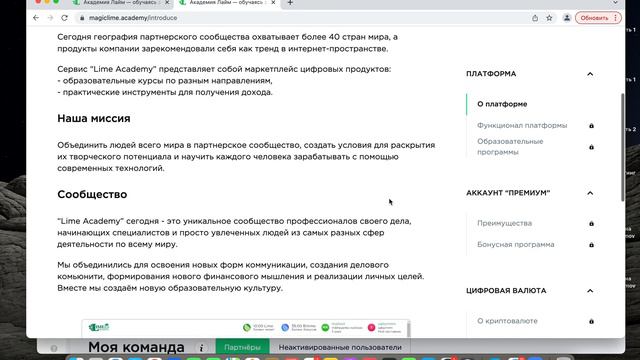Click the Сообщество heading

tap(92, 194)
